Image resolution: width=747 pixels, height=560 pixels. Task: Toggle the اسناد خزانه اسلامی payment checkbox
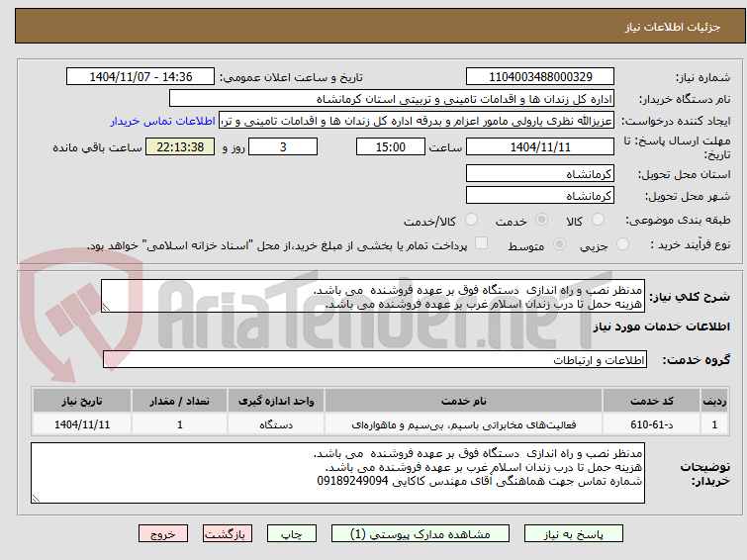[x=482, y=243]
